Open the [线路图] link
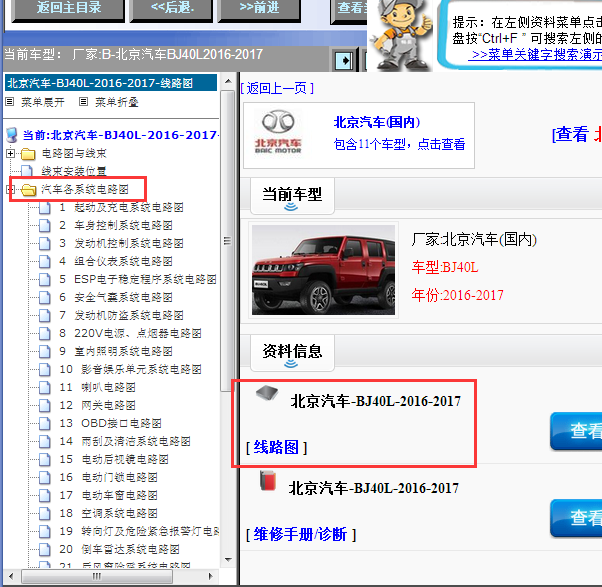This screenshot has width=602, height=587. 276,447
